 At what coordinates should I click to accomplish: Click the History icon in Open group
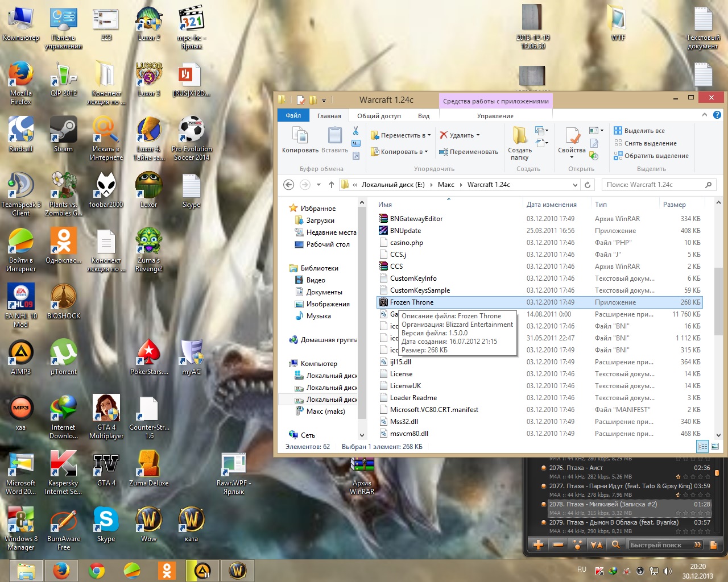coord(594,156)
